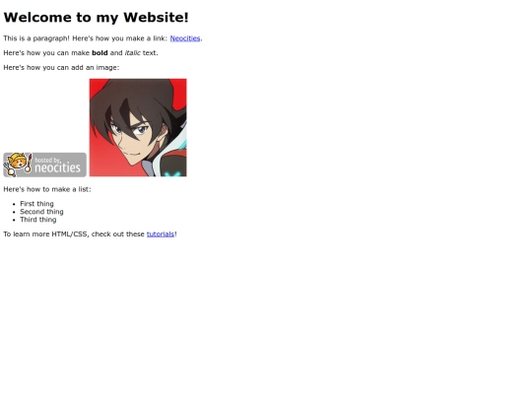
Task: Click the bullet before Second thing
Action: 14,212
